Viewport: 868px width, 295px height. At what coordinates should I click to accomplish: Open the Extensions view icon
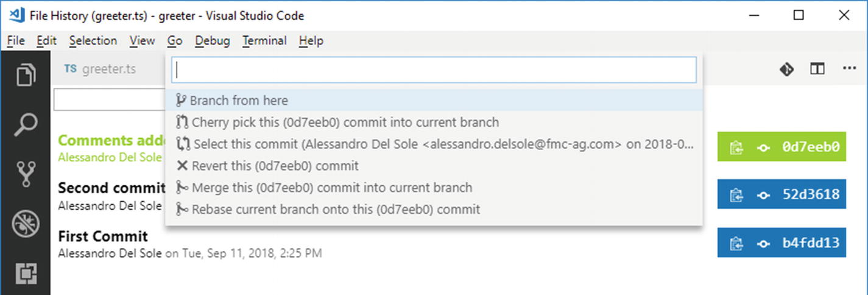pyautogui.click(x=25, y=273)
